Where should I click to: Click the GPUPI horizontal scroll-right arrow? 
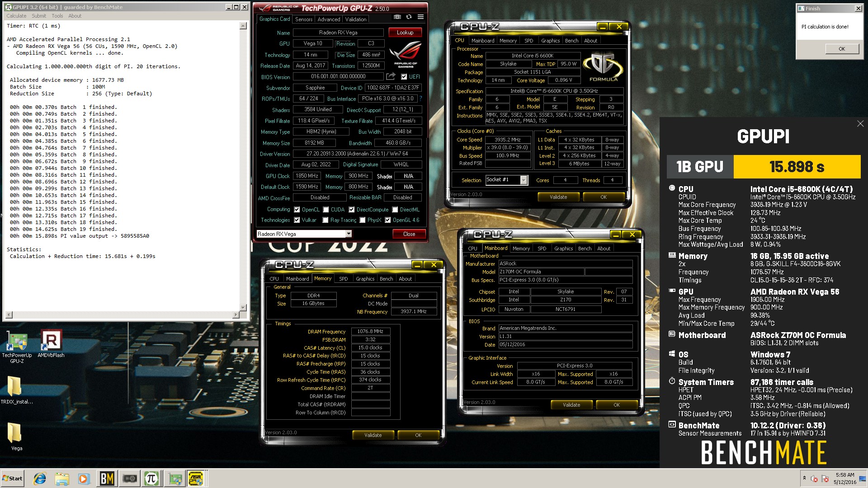(x=235, y=314)
